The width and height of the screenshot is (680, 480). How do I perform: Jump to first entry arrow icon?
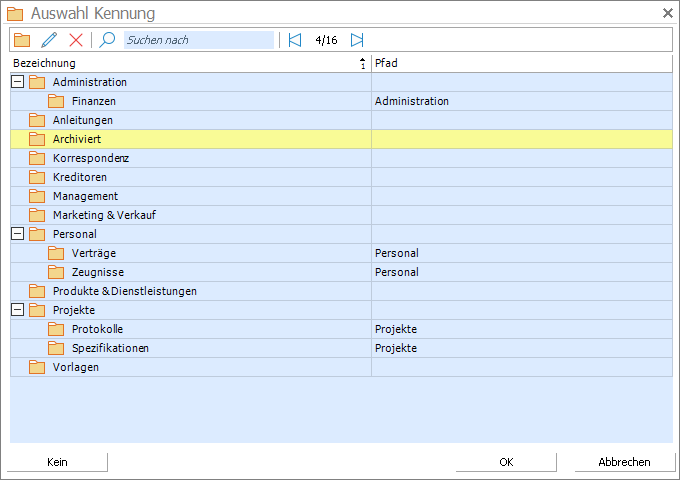295,40
